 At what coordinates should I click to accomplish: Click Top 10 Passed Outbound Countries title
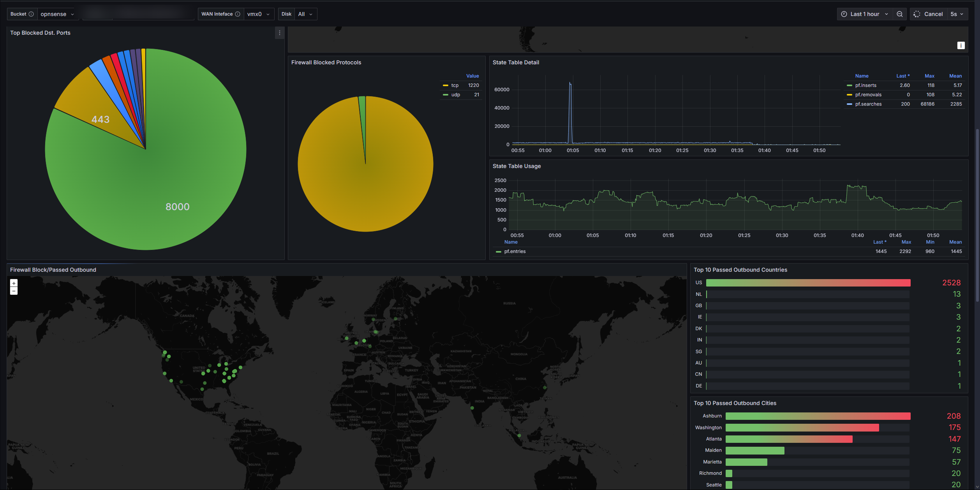click(x=740, y=270)
